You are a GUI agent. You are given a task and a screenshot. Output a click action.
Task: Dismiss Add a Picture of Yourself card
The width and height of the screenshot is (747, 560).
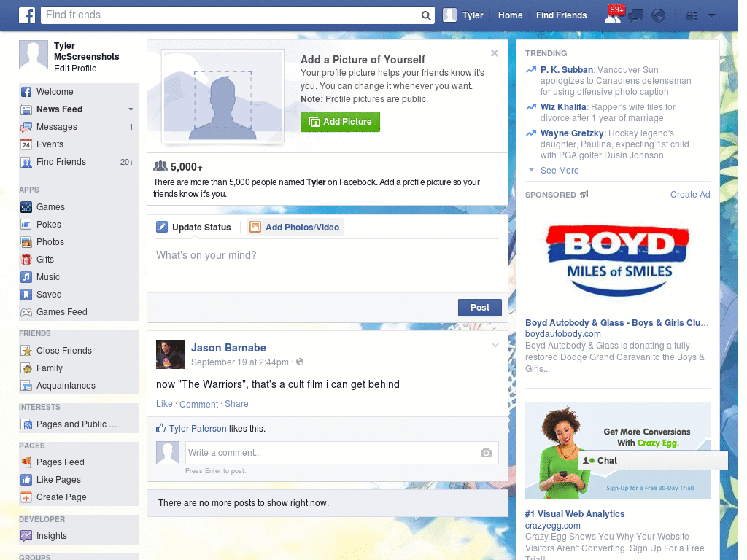pos(495,53)
